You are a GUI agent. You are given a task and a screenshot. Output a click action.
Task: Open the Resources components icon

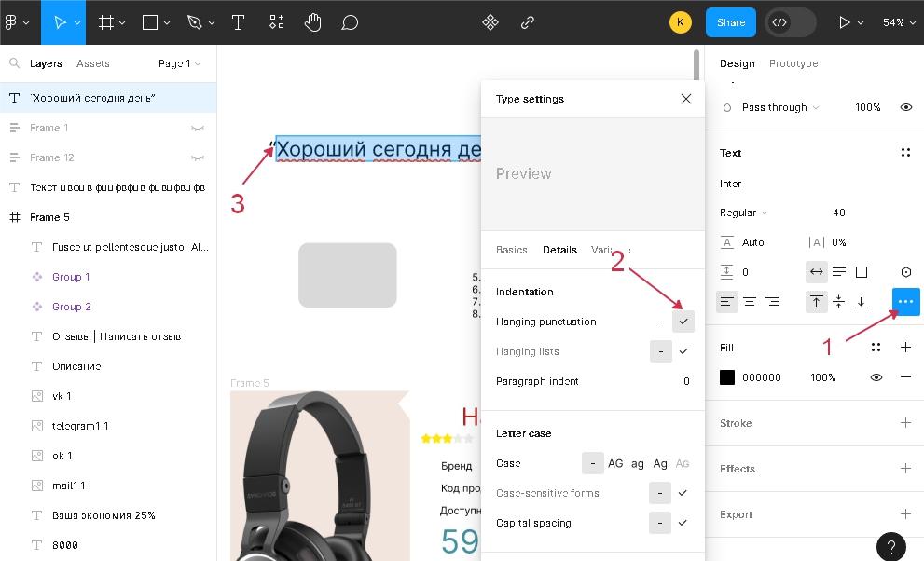click(277, 22)
